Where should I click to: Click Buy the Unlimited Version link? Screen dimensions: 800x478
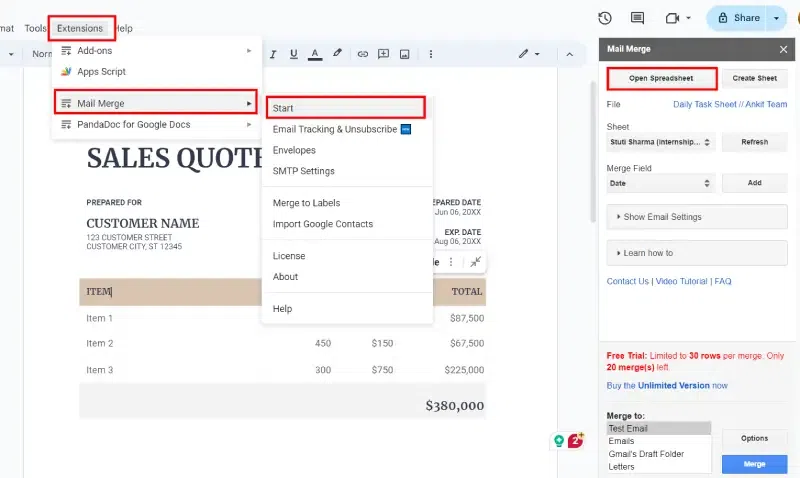[x=667, y=386]
